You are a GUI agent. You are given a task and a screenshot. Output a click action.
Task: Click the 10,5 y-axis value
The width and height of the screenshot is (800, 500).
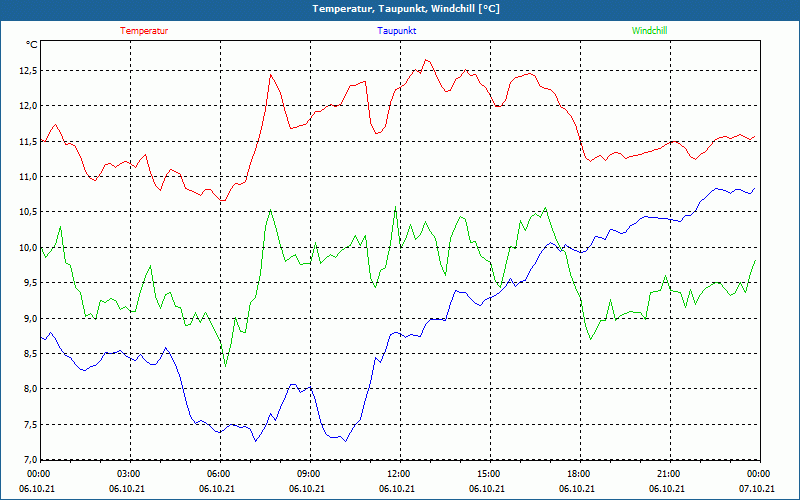coord(29,212)
